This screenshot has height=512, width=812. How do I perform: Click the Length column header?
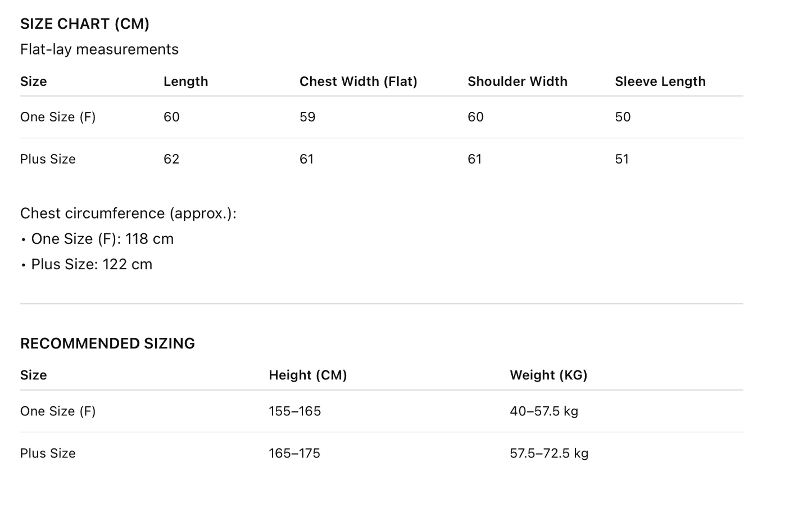coord(185,81)
